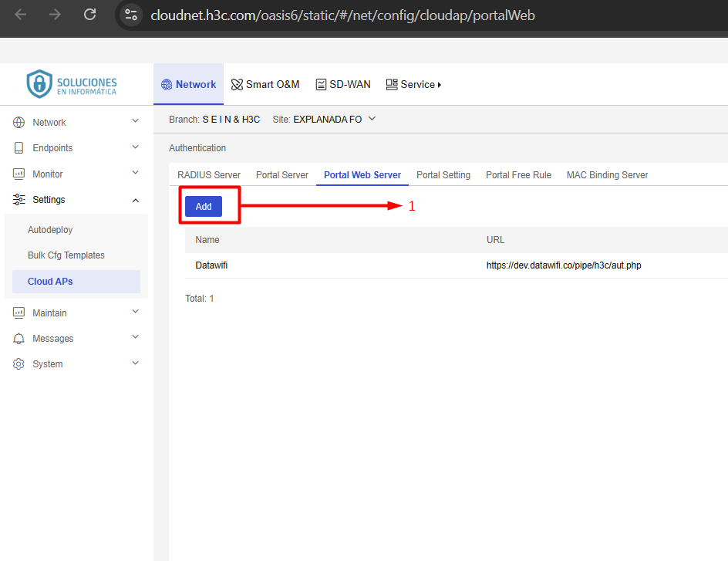Switch to the MAC Binding Server tab
The image size is (728, 561).
pos(607,175)
